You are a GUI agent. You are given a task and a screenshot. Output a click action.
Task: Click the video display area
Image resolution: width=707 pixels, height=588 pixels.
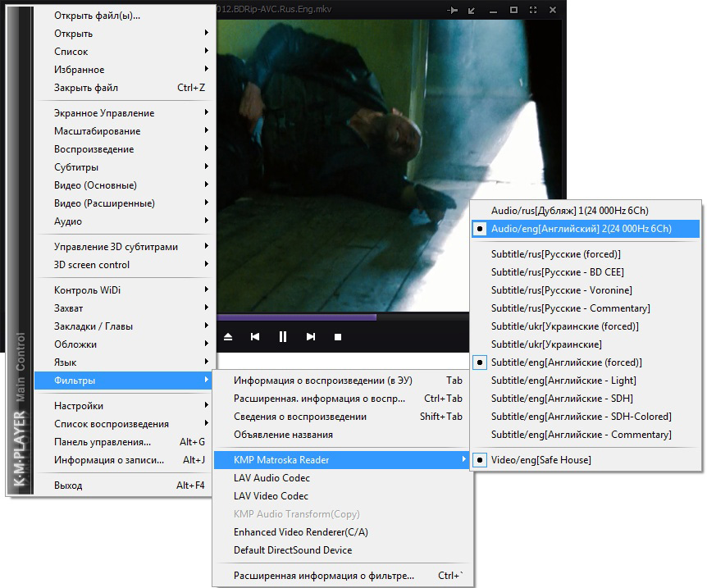[344, 123]
